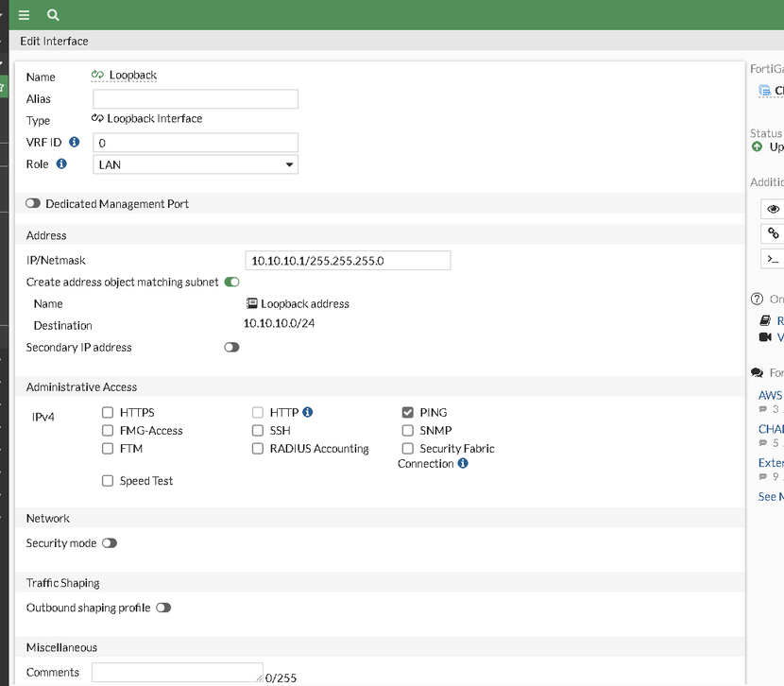Click the question mark help icon

pos(757,299)
